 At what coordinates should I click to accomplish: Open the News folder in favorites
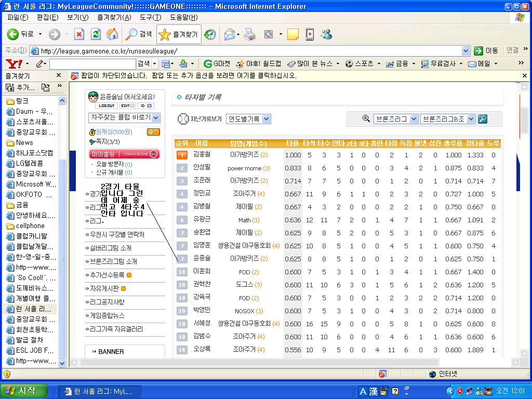(x=24, y=142)
